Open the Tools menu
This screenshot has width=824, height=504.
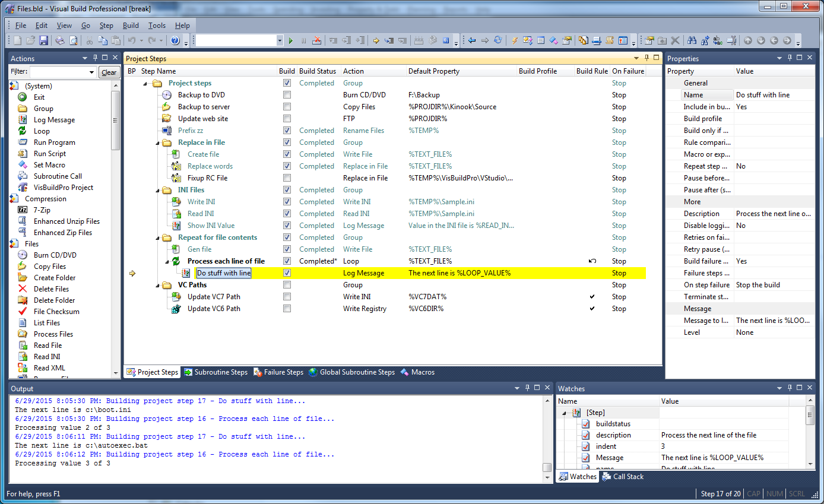click(157, 26)
